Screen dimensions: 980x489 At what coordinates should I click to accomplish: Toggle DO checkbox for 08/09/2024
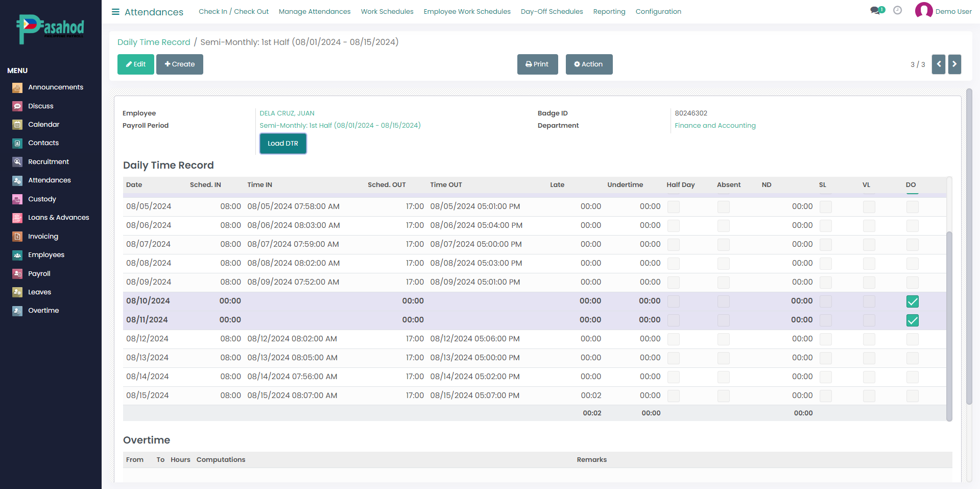(913, 283)
